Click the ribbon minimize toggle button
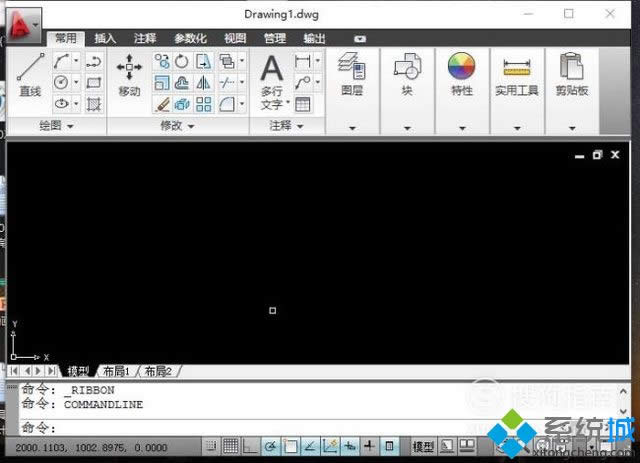640x463 pixels. click(x=360, y=39)
